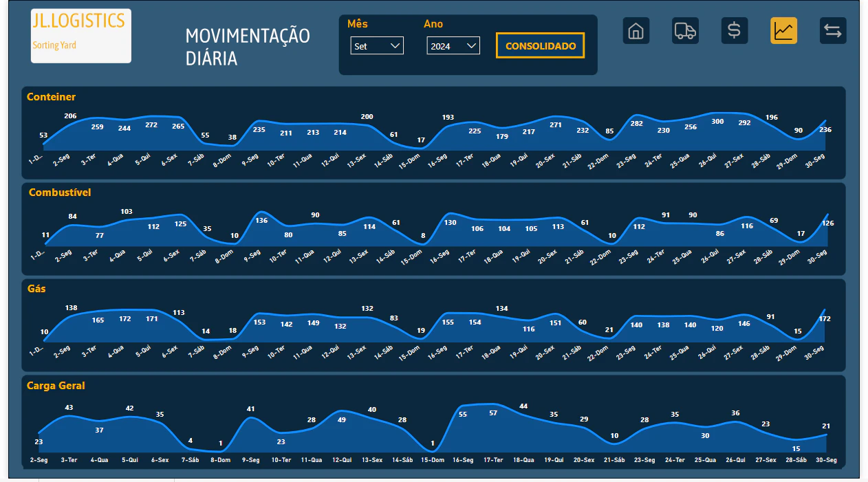Select data label 136 in Combustível chart
Image resolution: width=868 pixels, height=482 pixels.
point(261,220)
